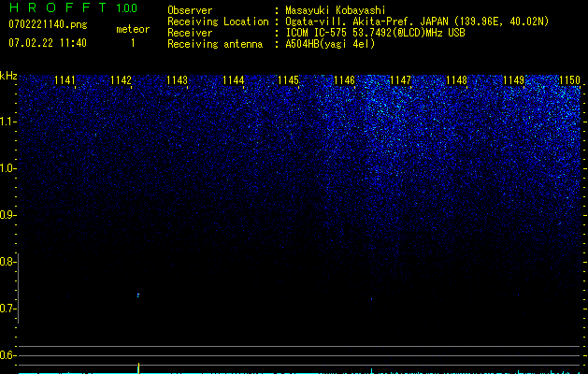Click time marker 1142
Screen dimensions: 588x374
point(122,80)
